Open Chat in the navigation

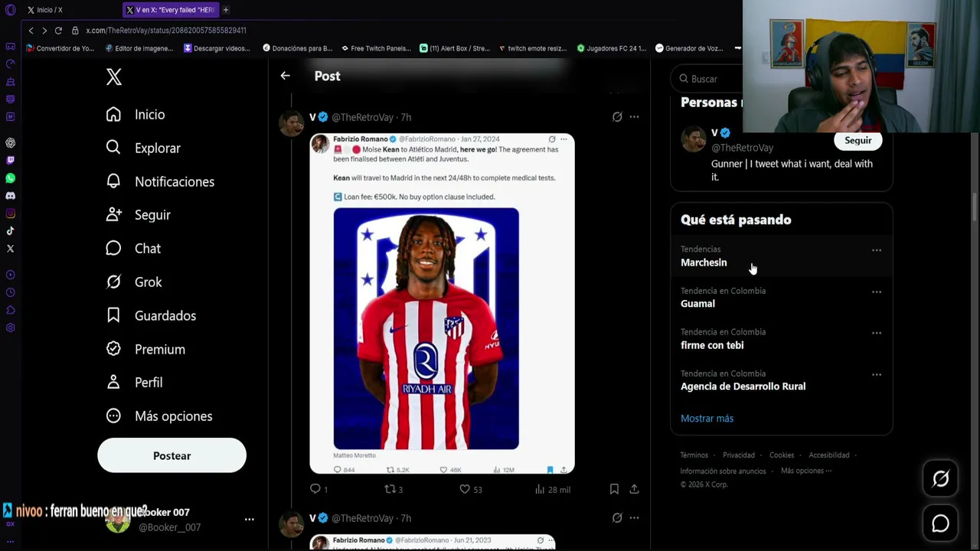click(x=133, y=249)
